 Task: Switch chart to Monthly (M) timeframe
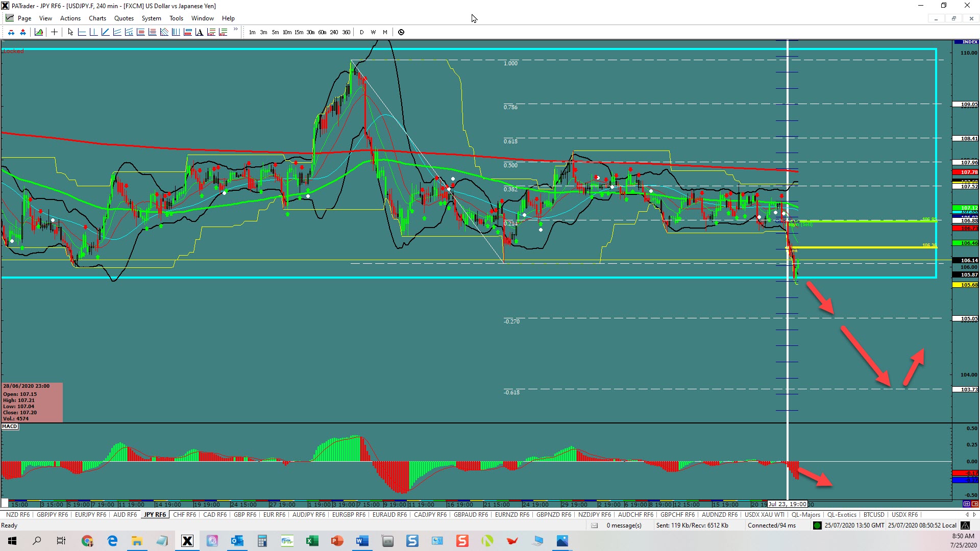pos(385,32)
